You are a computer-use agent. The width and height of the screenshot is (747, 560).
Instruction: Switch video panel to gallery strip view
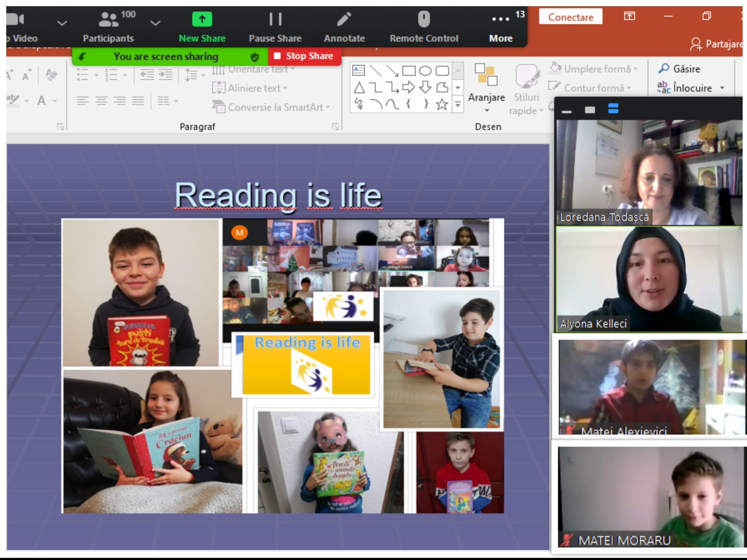(613, 109)
